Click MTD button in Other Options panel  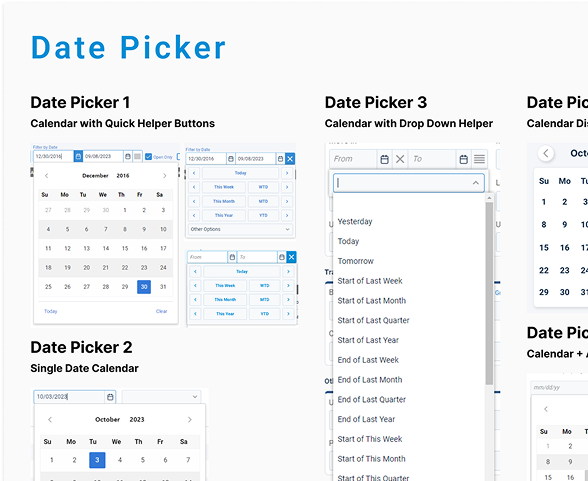pos(263,201)
